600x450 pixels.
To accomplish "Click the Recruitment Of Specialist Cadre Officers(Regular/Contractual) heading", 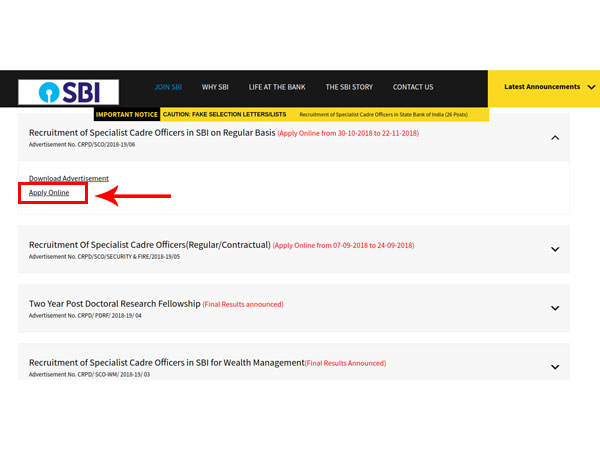I will point(150,245).
